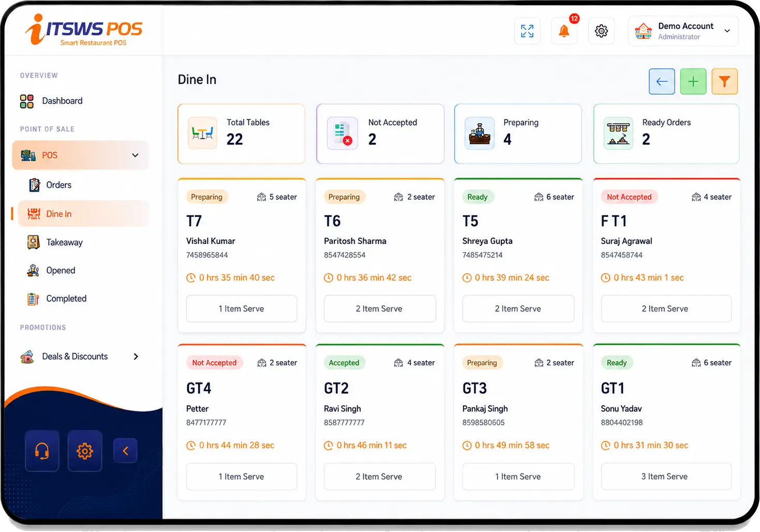
Task: Click Not Accepted summary icon
Action: [x=342, y=133]
